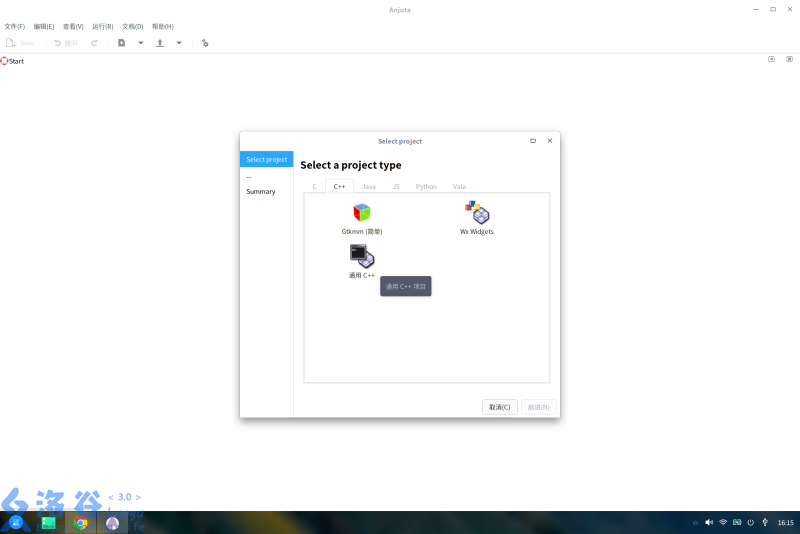The width and height of the screenshot is (800, 534).
Task: Select the Gtkmm project template icon
Action: (362, 213)
